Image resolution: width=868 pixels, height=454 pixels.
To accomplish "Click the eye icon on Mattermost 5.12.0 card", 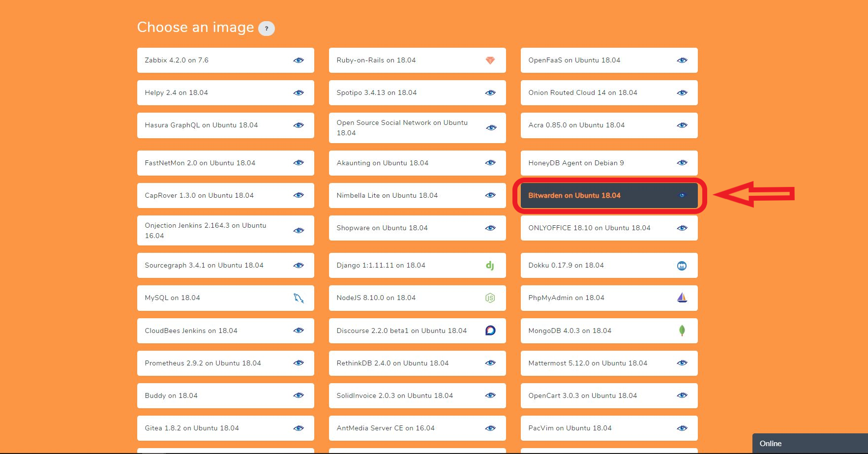I will pos(682,363).
